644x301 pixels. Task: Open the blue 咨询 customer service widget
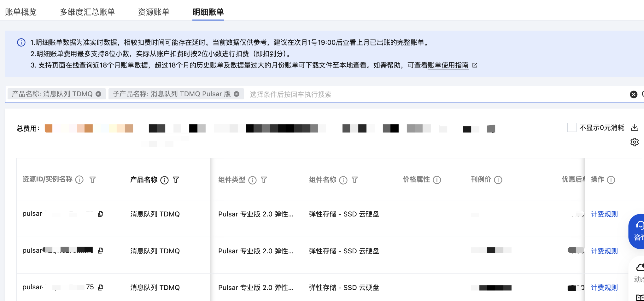coord(636,232)
